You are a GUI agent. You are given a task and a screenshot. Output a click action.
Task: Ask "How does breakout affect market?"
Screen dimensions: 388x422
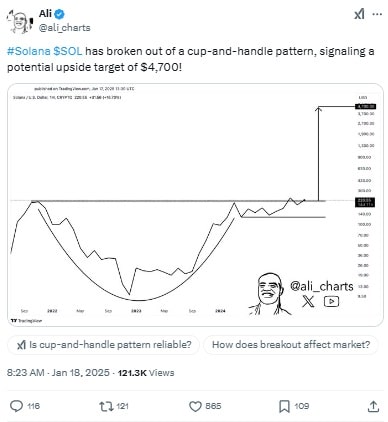(x=291, y=345)
